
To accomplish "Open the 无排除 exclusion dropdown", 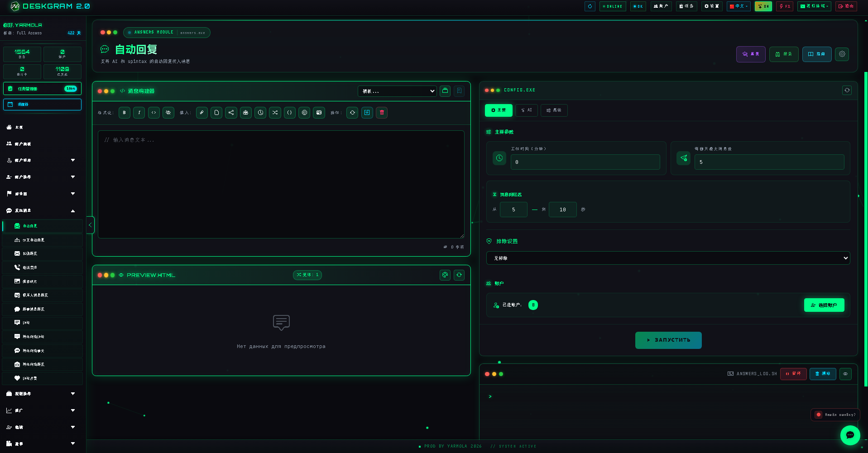I will tap(668, 258).
